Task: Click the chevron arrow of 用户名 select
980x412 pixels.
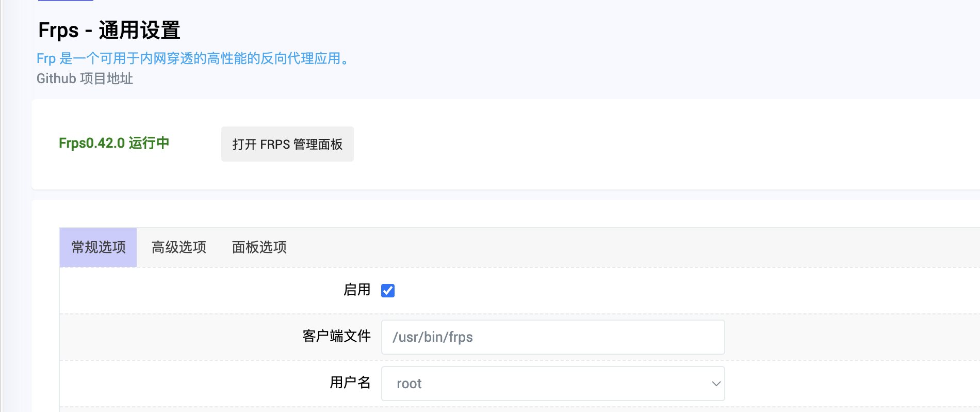Action: pyautogui.click(x=716, y=384)
